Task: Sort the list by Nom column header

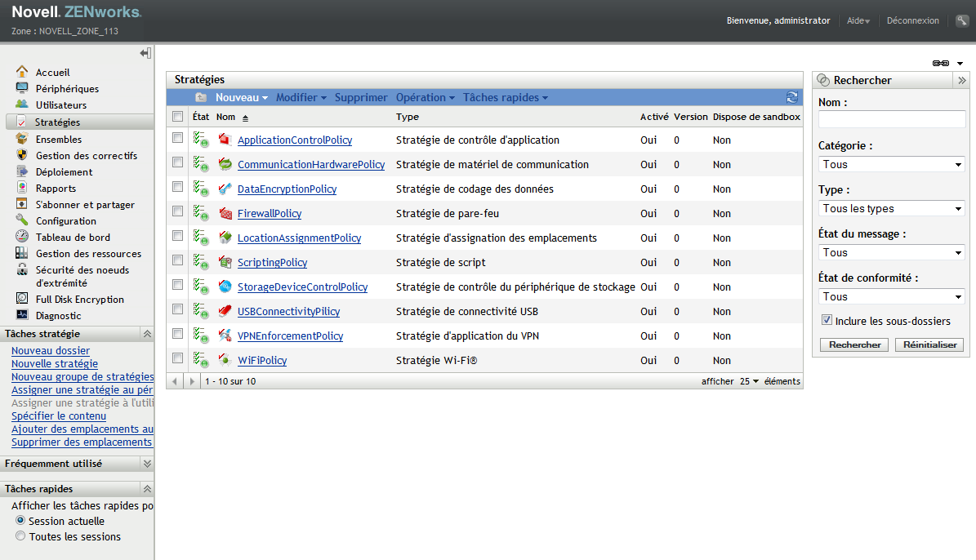Action: pyautogui.click(x=225, y=118)
